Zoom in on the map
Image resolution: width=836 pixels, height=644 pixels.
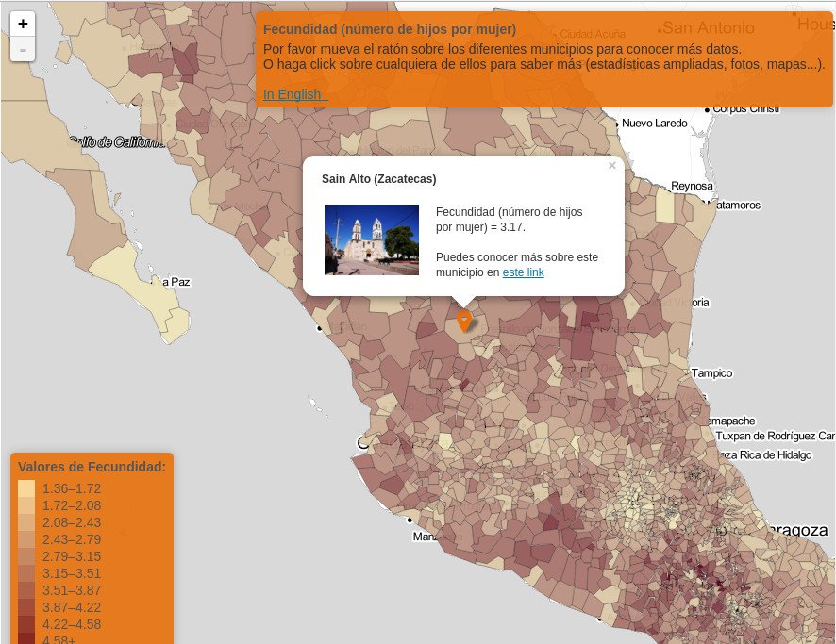tap(23, 24)
